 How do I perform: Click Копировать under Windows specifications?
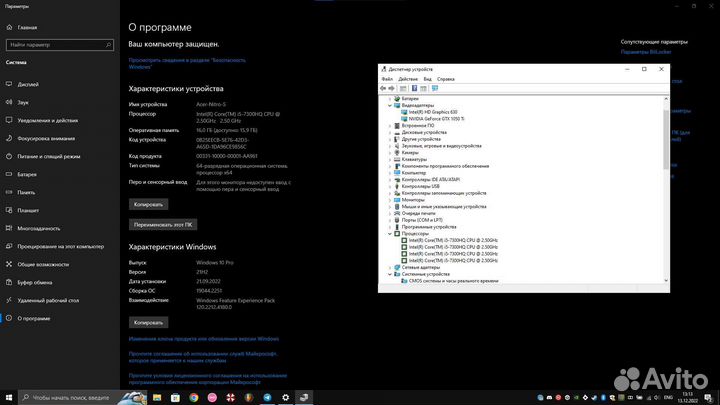pos(148,322)
